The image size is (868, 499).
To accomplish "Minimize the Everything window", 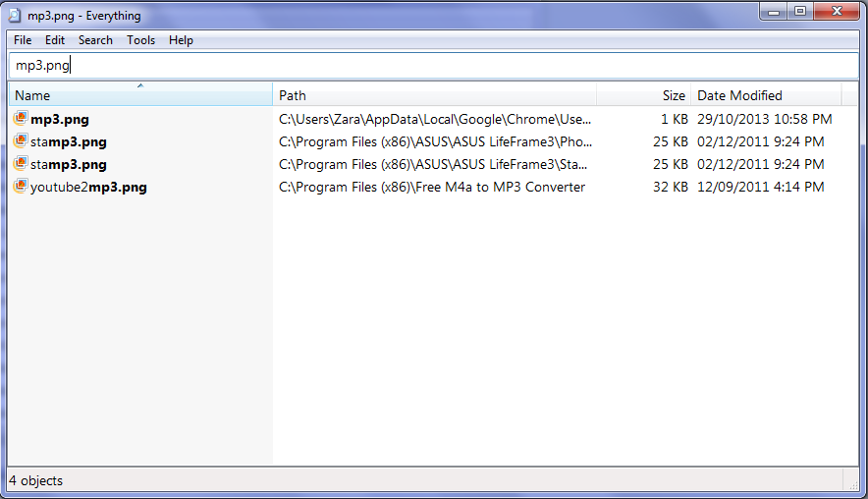I will point(774,11).
